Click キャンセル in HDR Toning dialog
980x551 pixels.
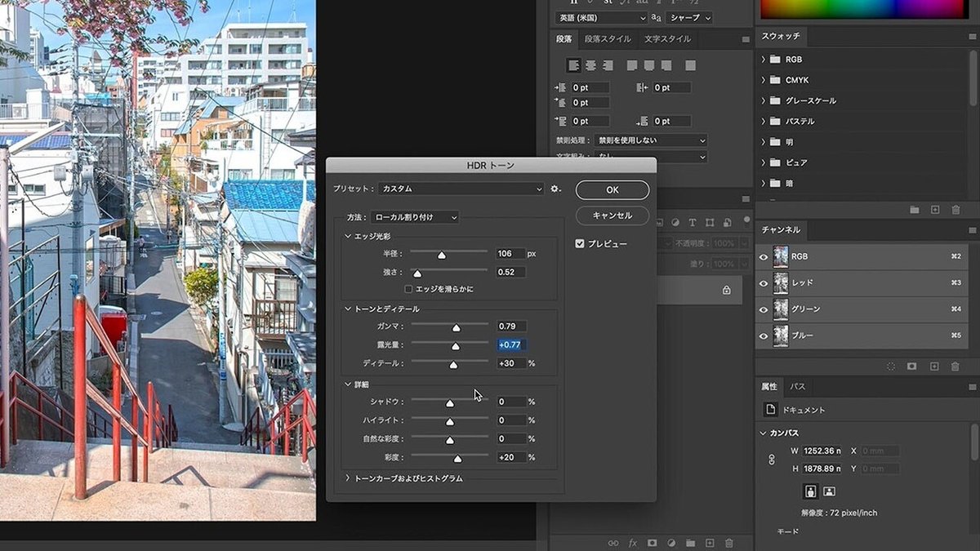click(x=612, y=216)
